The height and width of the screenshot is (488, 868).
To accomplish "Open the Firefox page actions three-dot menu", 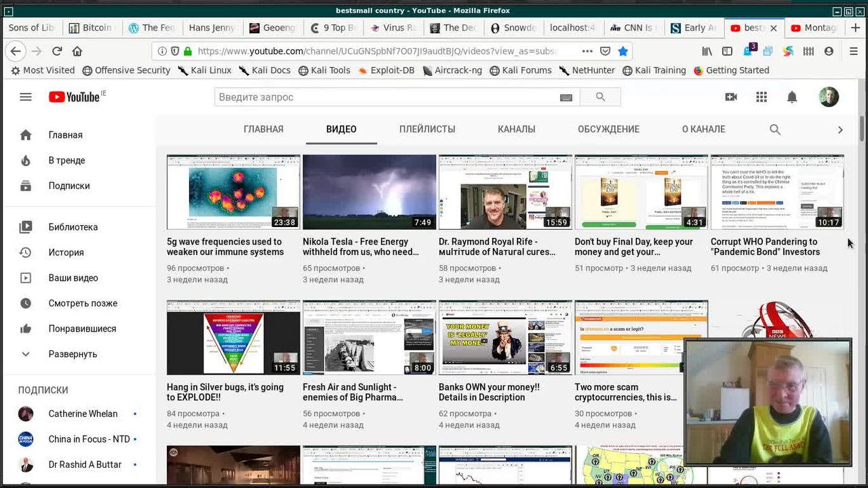I will 587,51.
